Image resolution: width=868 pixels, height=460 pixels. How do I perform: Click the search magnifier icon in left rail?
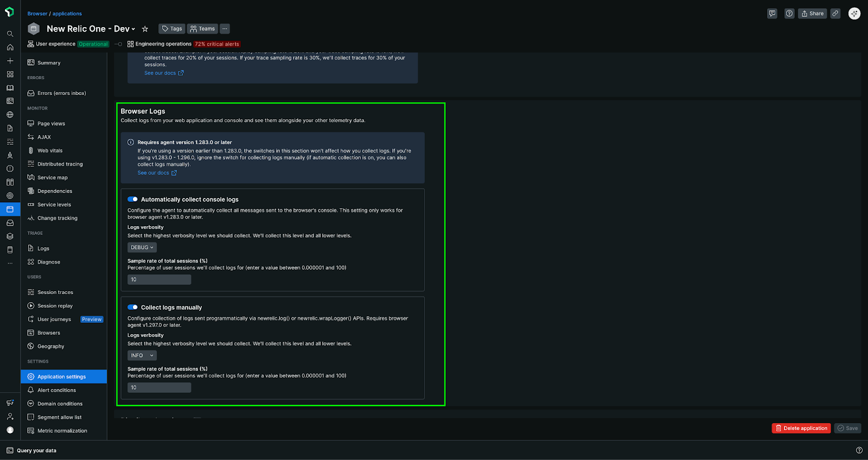coord(10,34)
